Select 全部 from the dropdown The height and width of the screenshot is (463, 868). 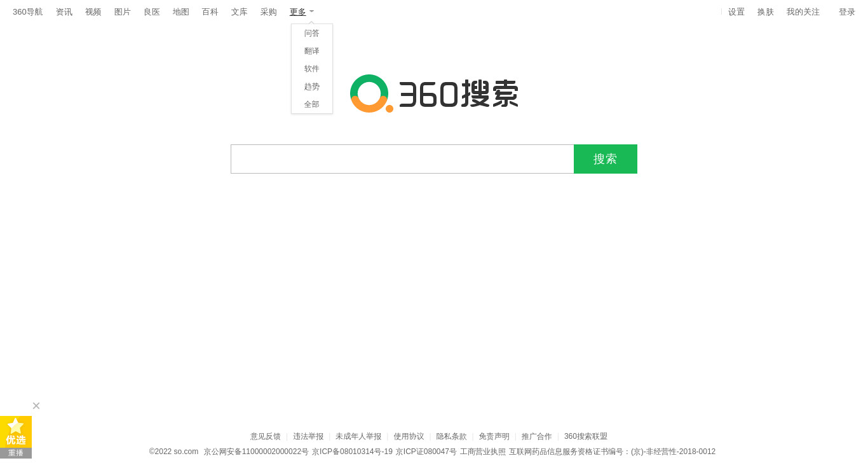coord(312,104)
